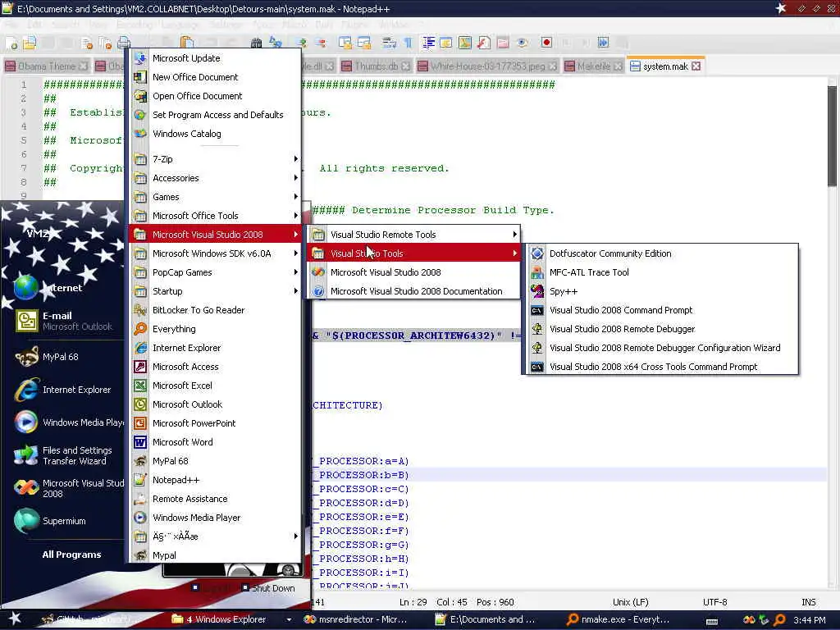Viewport: 840px width, 630px height.
Task: Expand Microsoft Office Tools folder
Action: point(214,216)
